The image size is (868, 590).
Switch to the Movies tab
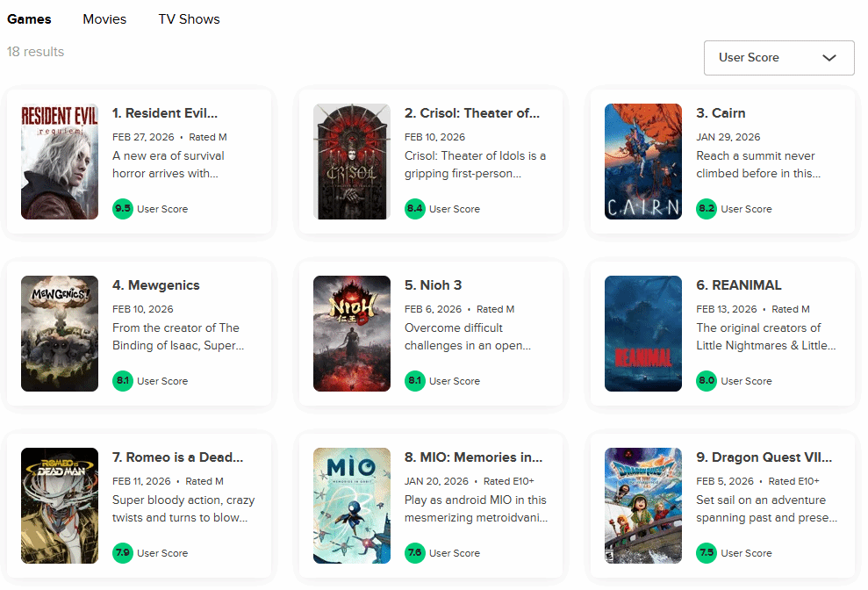[x=104, y=19]
